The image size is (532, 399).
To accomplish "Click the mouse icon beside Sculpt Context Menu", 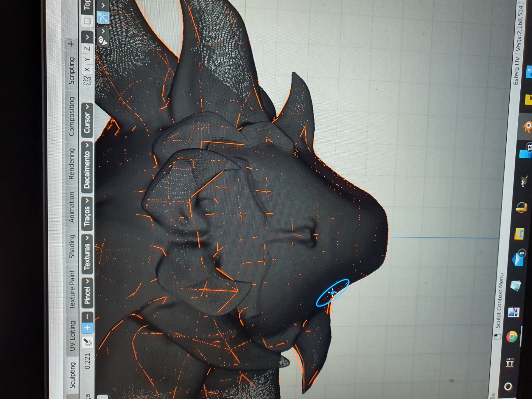I will click(497, 336).
